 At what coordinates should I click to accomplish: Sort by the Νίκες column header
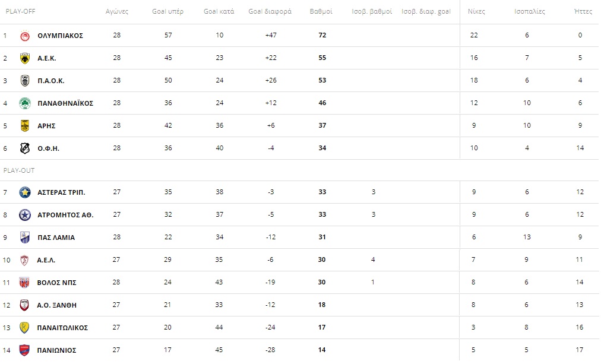tap(476, 11)
